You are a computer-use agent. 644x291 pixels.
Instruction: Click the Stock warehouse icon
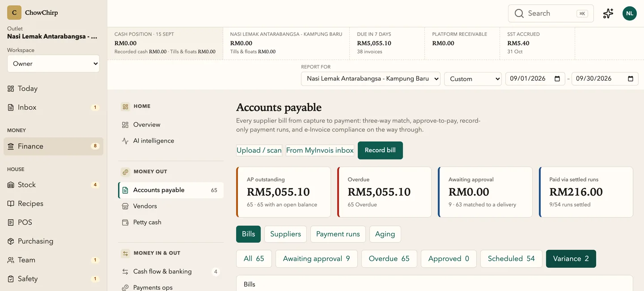[11, 185]
